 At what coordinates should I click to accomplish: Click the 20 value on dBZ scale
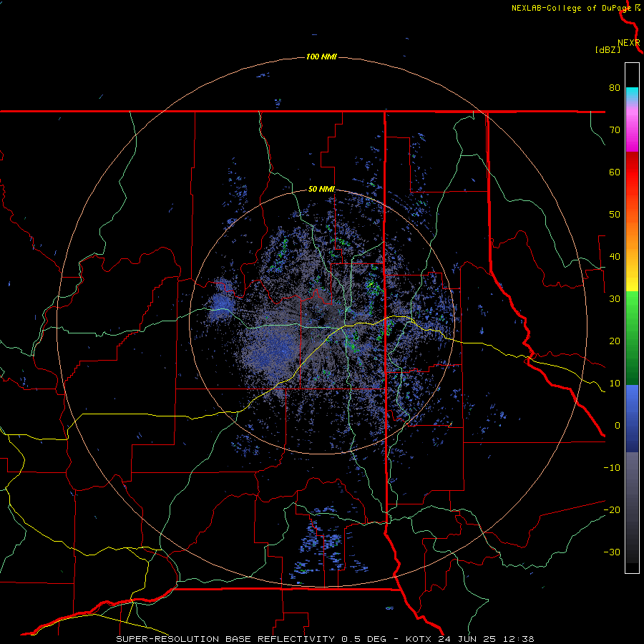tap(615, 341)
